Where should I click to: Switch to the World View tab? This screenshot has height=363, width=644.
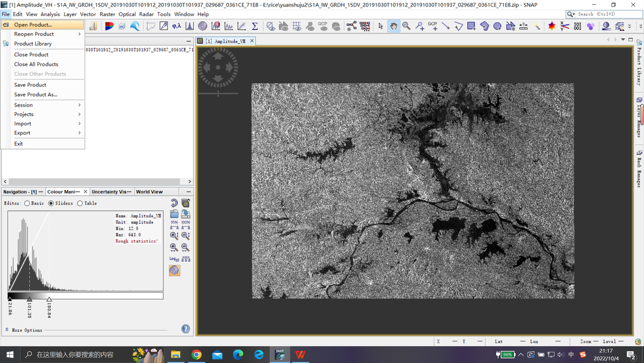point(149,192)
